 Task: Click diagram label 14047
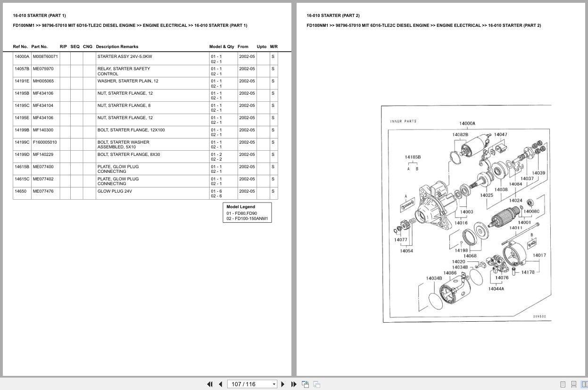501,135
